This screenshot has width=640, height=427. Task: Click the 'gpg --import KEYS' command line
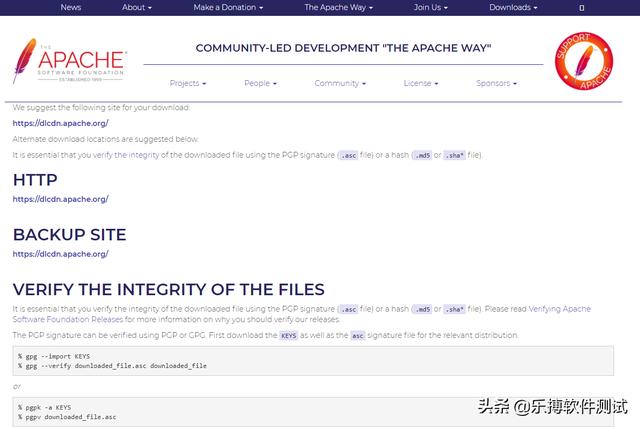point(54,356)
